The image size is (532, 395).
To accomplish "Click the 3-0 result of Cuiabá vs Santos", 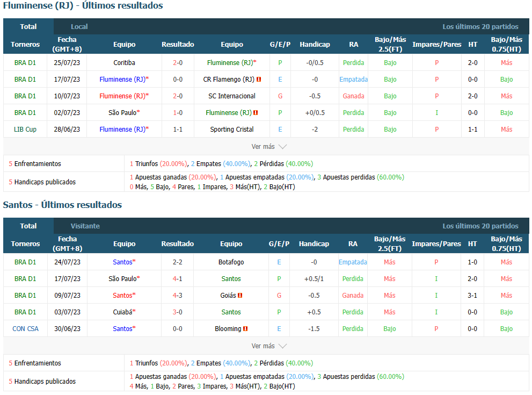I will 178,312.
